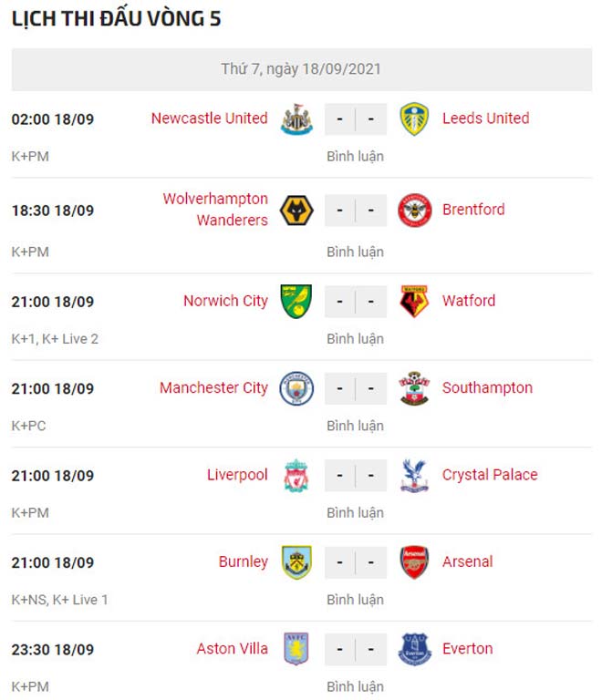Viewport: 602px width, 700px height.
Task: Click the Brentford bee crest
Action: [414, 211]
